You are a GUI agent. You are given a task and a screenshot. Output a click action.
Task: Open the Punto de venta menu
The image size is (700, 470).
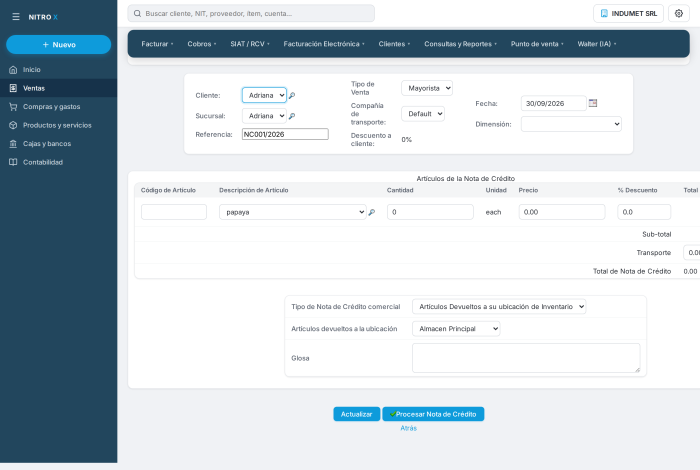tap(537, 44)
